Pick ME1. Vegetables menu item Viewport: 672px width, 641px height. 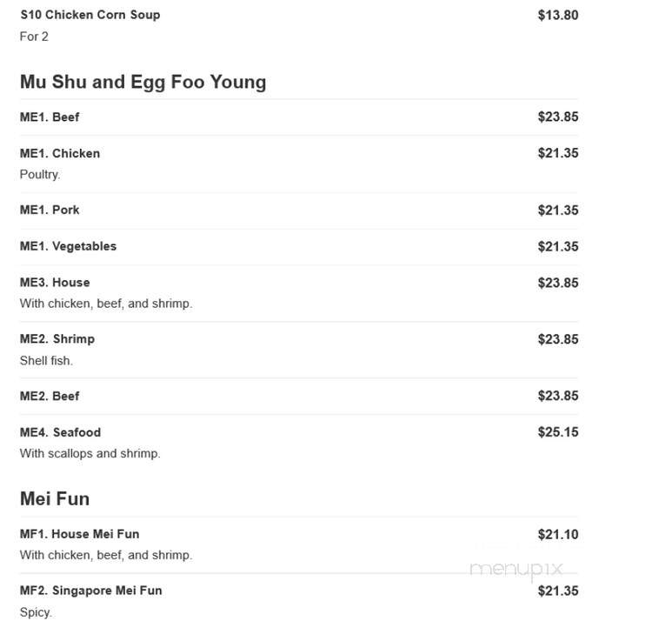[68, 246]
